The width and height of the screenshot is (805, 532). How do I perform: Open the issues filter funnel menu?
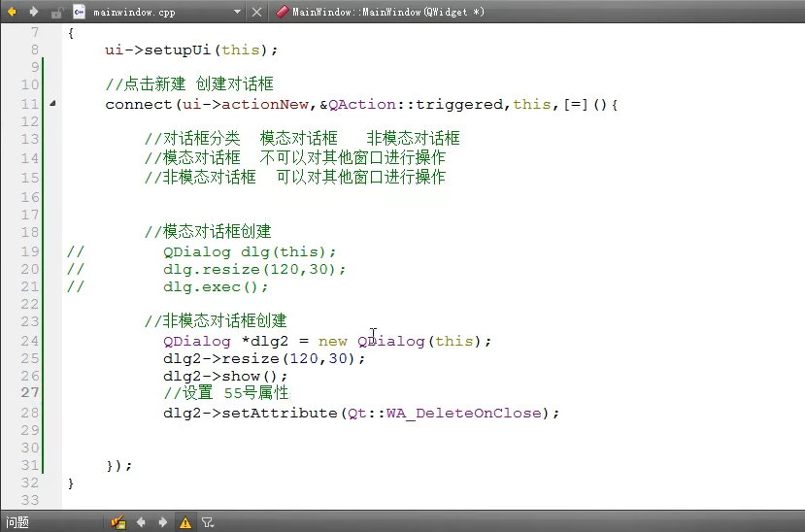(208, 522)
